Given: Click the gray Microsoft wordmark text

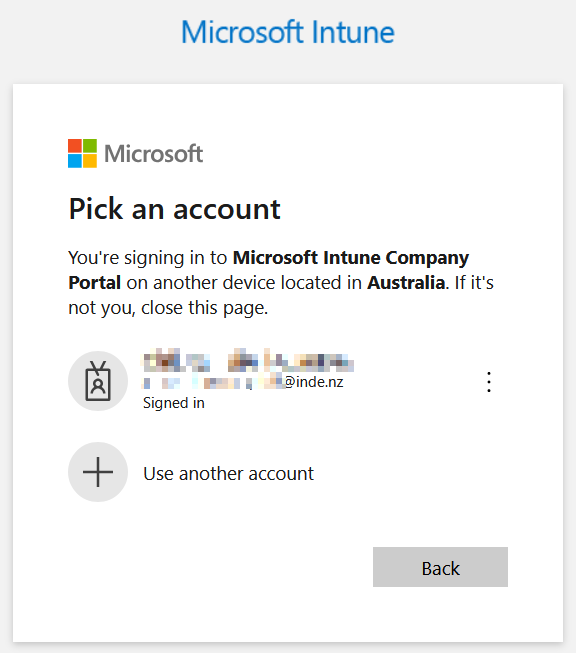Looking at the screenshot, I should 153,154.
